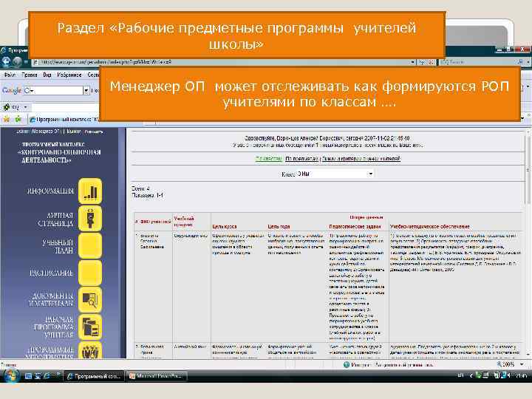Open the Google toolbar search dropdown
The height and width of the screenshot is (399, 532).
(86, 90)
